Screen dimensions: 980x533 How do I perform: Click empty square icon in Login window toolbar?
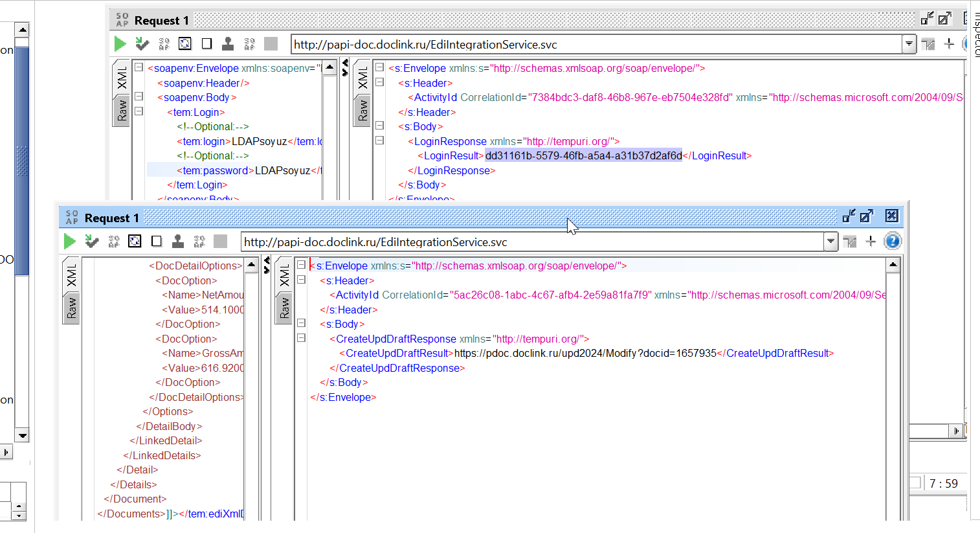(207, 44)
